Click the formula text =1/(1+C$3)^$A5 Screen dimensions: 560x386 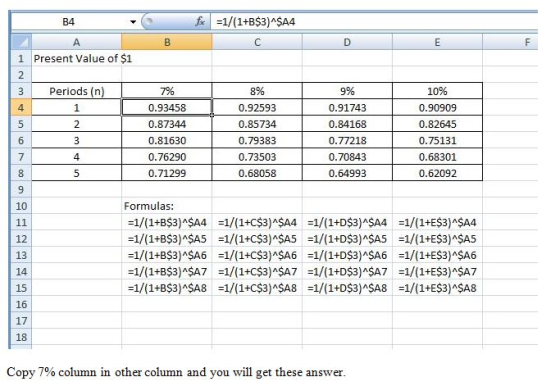click(x=257, y=239)
